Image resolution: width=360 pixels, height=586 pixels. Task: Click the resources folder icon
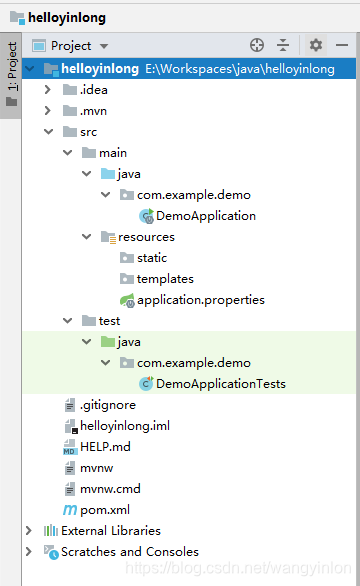108,237
